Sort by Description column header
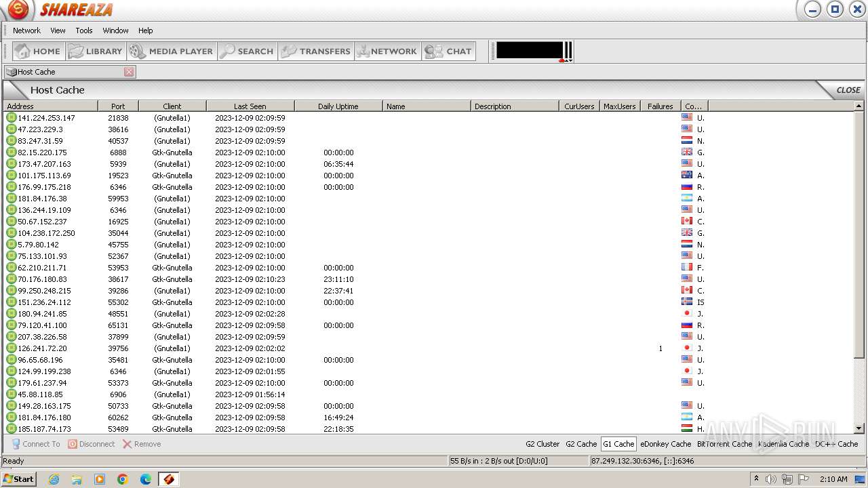 515,106
